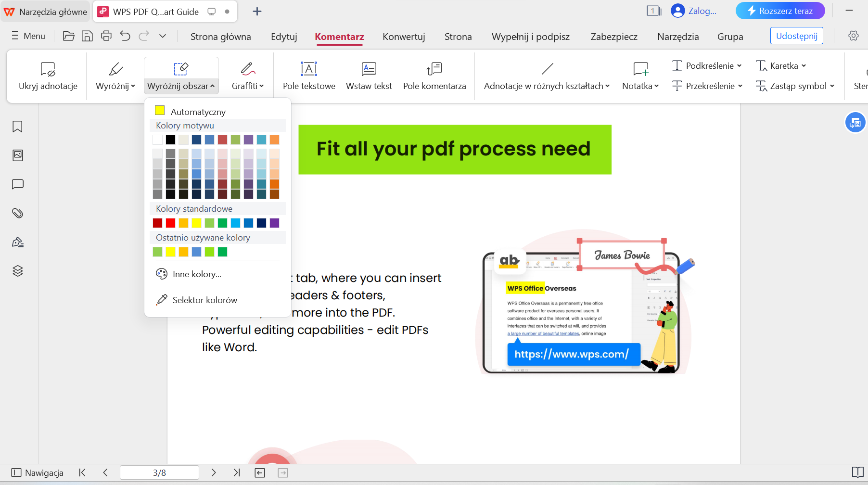Expand Adnotacje w różnych kształtach dropdown
Image resolution: width=868 pixels, height=485 pixels.
click(607, 86)
